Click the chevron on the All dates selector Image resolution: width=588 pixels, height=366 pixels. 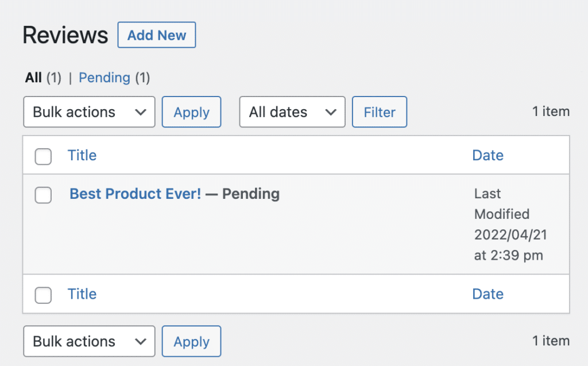tap(332, 111)
